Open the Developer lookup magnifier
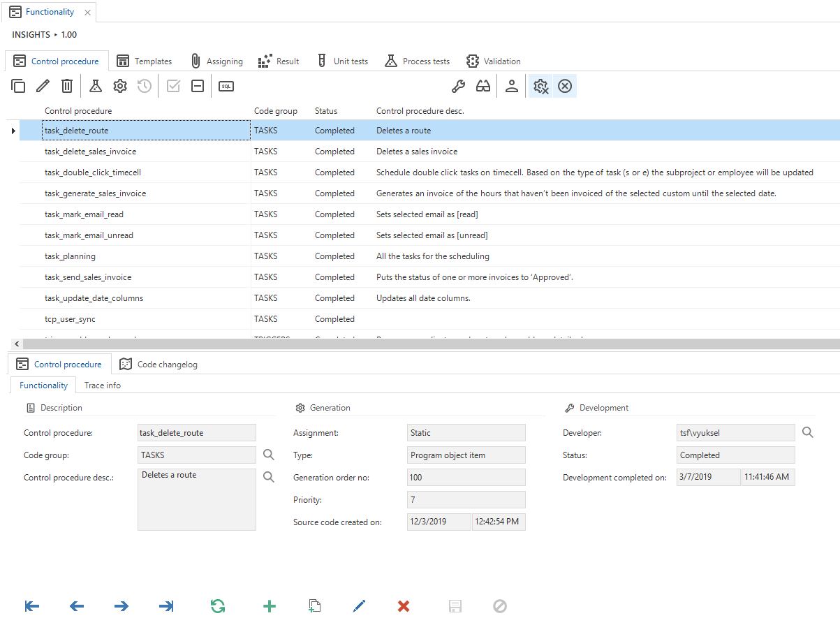 pyautogui.click(x=808, y=433)
